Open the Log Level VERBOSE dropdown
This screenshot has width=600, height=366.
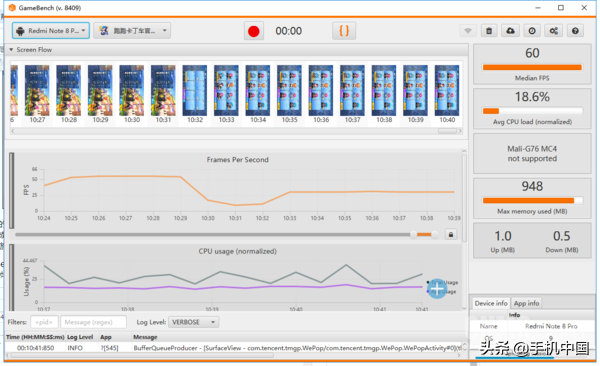tap(193, 322)
